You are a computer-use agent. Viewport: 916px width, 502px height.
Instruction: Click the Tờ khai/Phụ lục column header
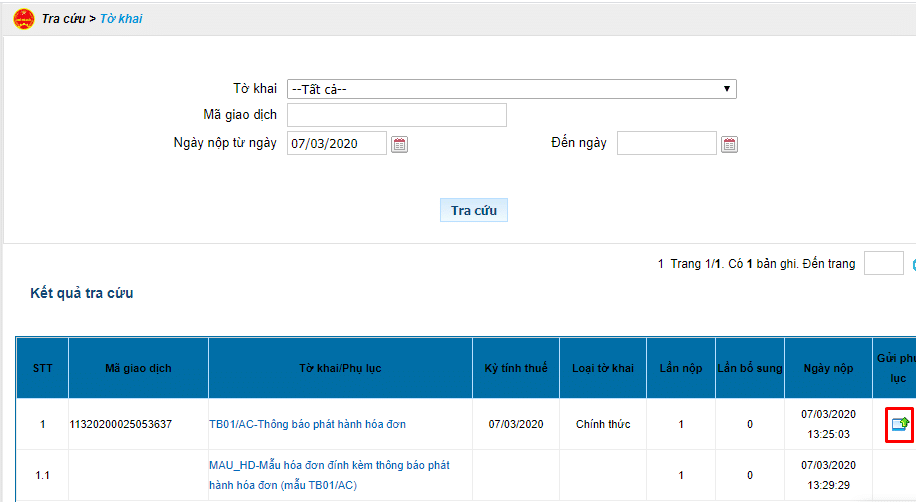[340, 368]
